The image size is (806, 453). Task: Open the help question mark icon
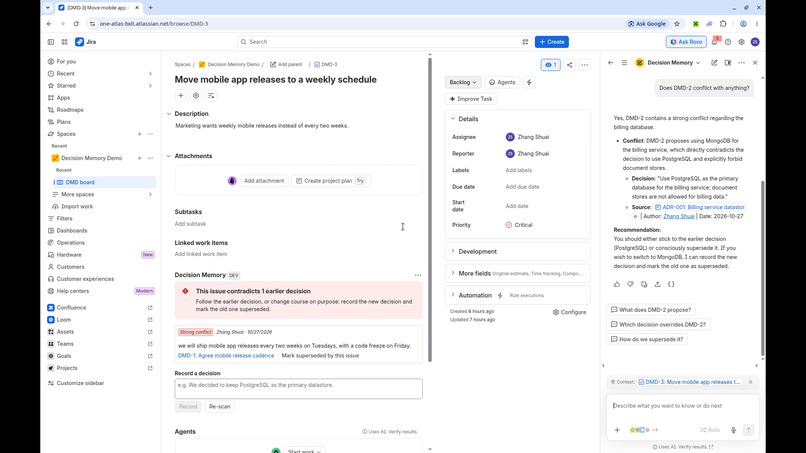click(x=728, y=42)
